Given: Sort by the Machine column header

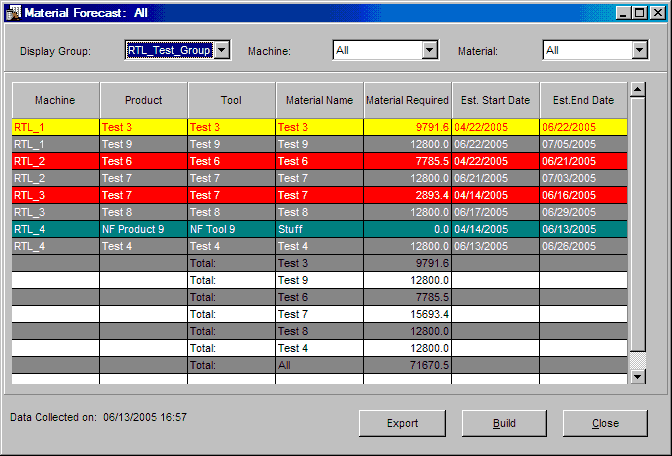Looking at the screenshot, I should 55,100.
